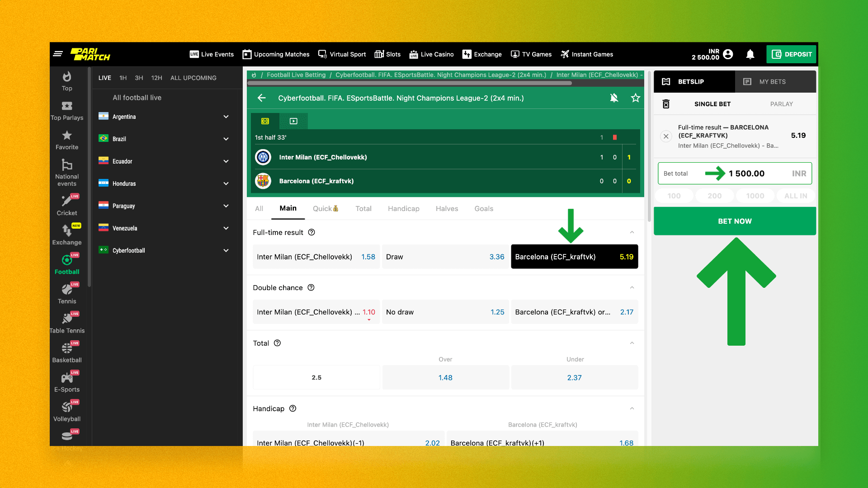Open Full-time result help icon
Viewport: 868px width, 488px height.
pyautogui.click(x=311, y=232)
